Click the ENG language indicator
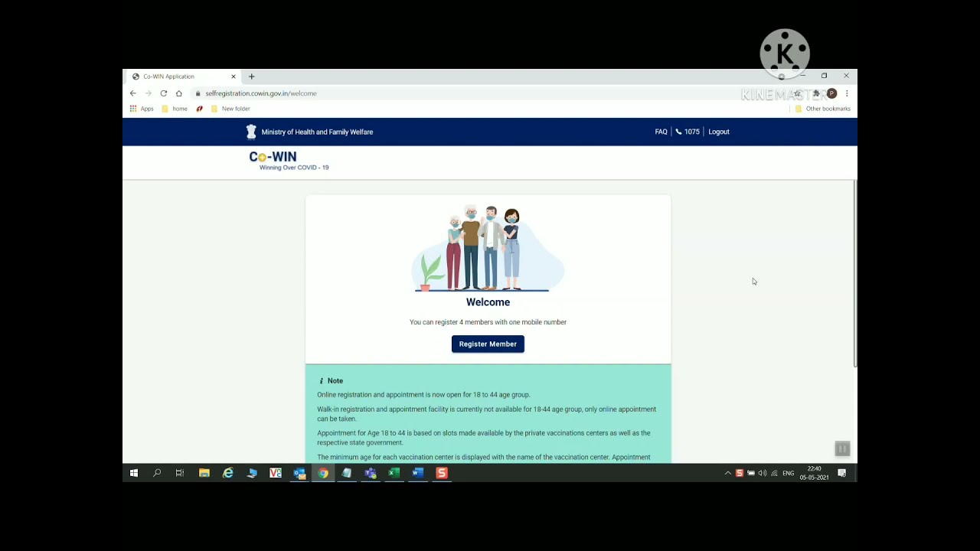This screenshot has height=551, width=980. point(788,474)
